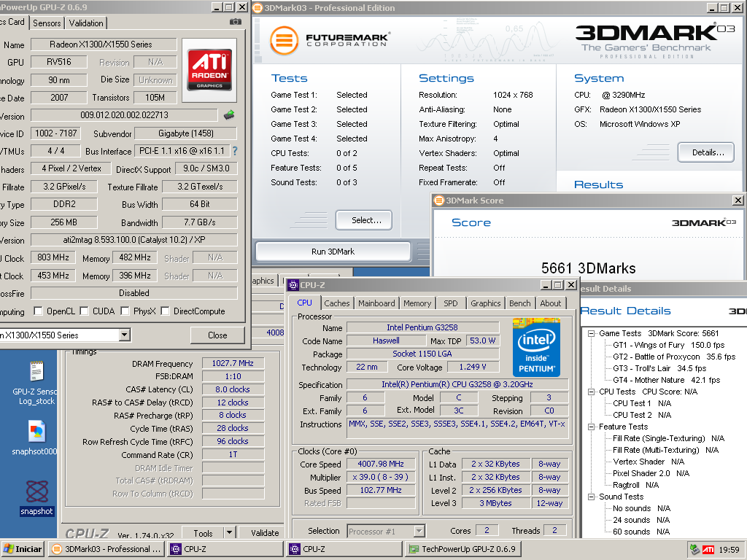Open the GPU-Z graphics card selection dropdown
This screenshot has height=560, width=747.
click(x=124, y=335)
